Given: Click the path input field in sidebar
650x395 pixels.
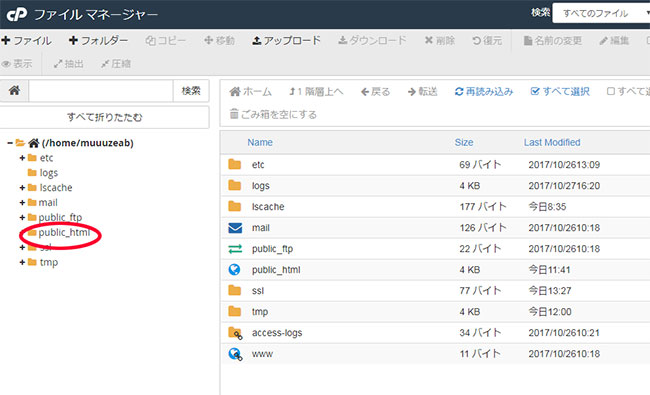Looking at the screenshot, I should (x=101, y=91).
